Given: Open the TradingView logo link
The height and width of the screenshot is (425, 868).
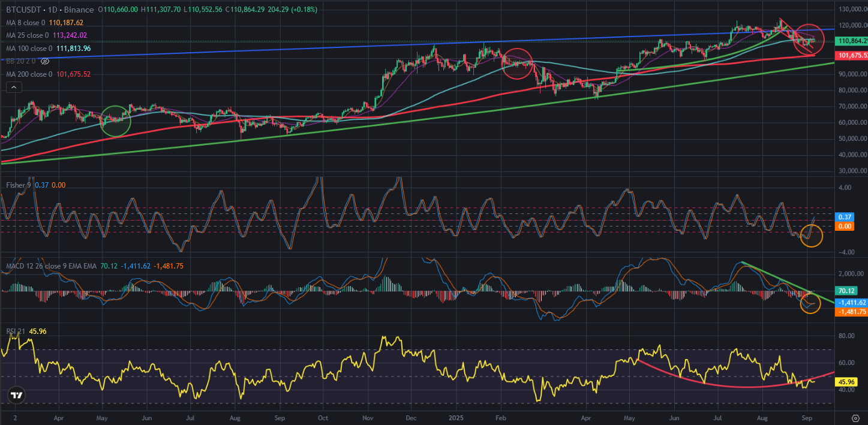Looking at the screenshot, I should tap(16, 396).
